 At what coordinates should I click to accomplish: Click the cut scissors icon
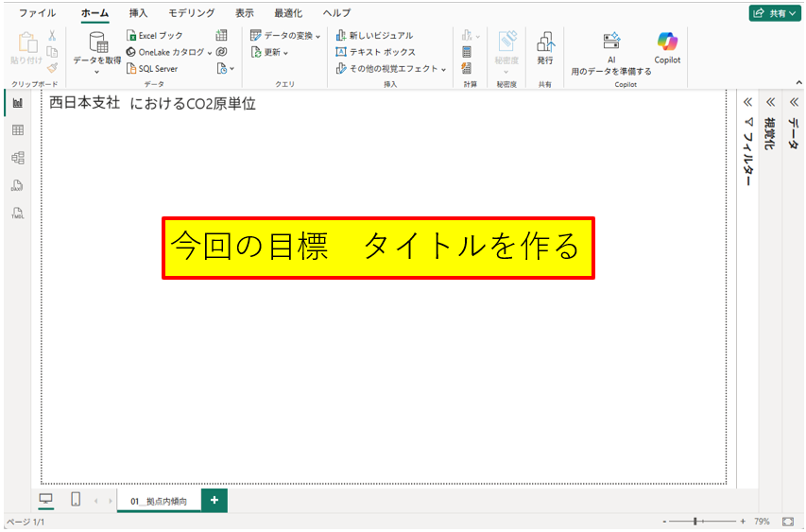(52, 36)
